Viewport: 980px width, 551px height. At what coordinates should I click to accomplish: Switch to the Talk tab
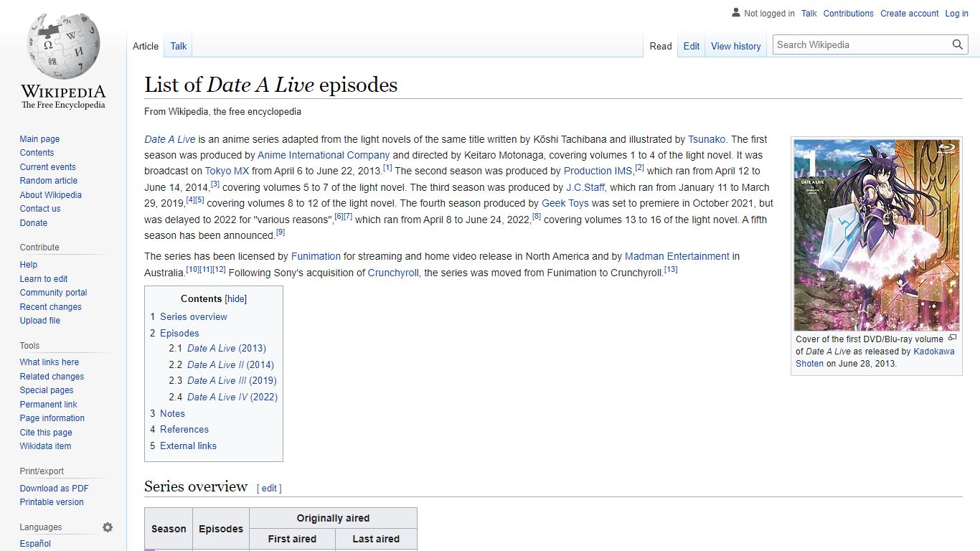[x=179, y=46]
